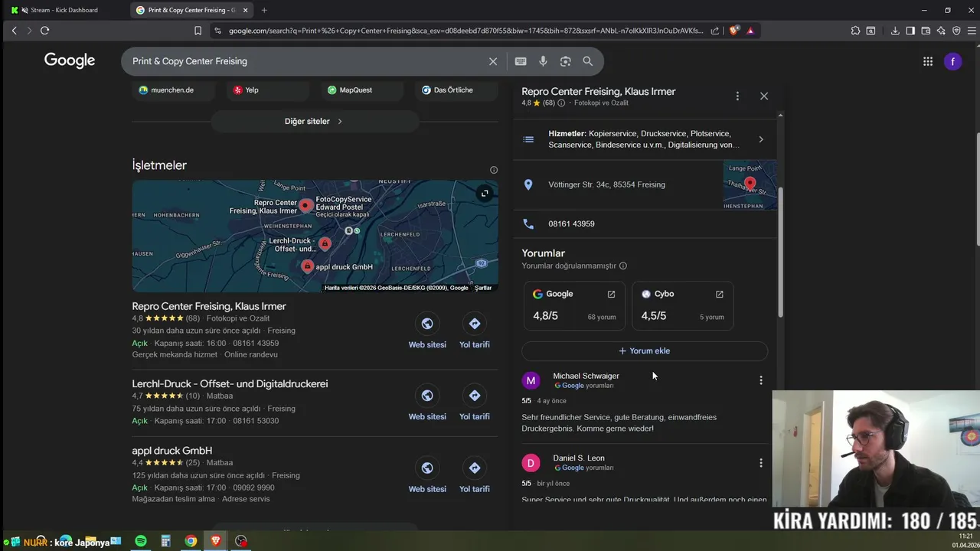Show info about the İşletmeler section
The width and height of the screenshot is (980, 551).
tap(494, 170)
